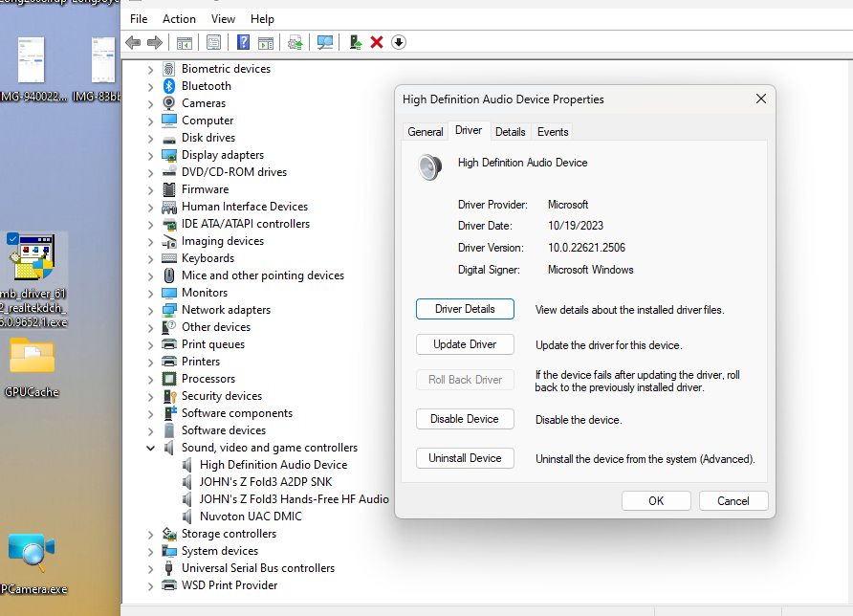The width and height of the screenshot is (853, 616).
Task: Select the IDE ATA/ATAPI controllers row
Action: click(x=246, y=224)
